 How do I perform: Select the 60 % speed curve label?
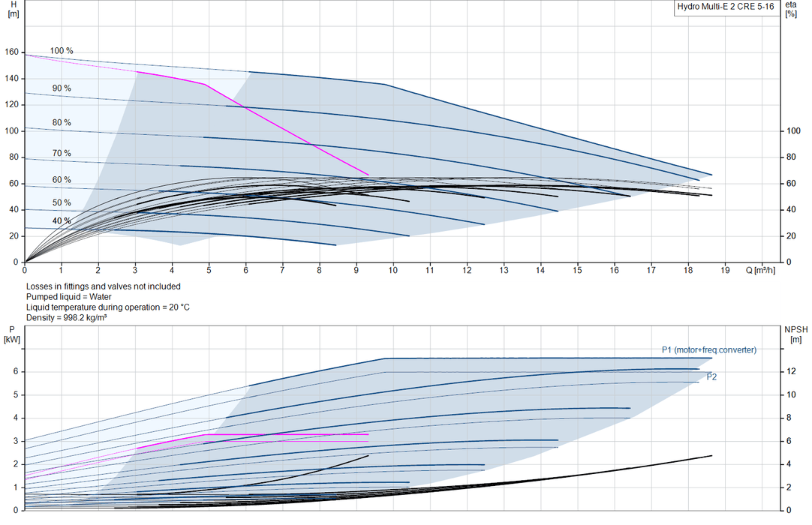click(x=62, y=180)
